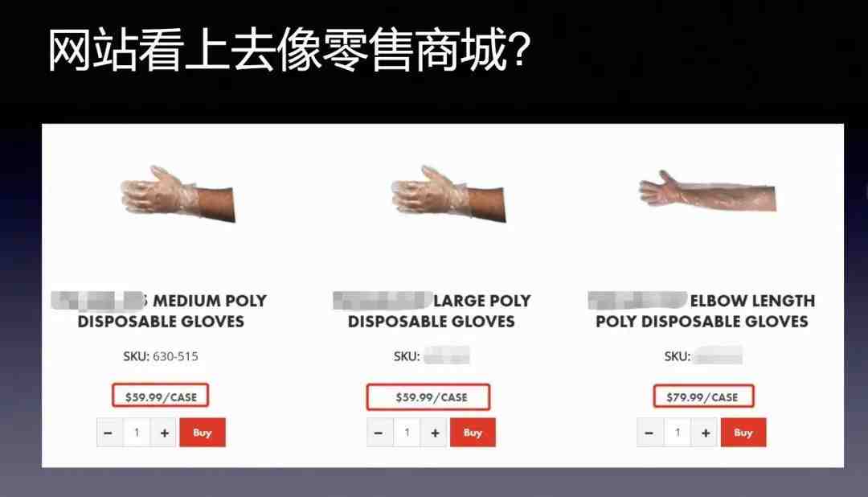Image resolution: width=868 pixels, height=497 pixels.
Task: Click quantity field for Large Poly gloves
Action: [x=407, y=433]
